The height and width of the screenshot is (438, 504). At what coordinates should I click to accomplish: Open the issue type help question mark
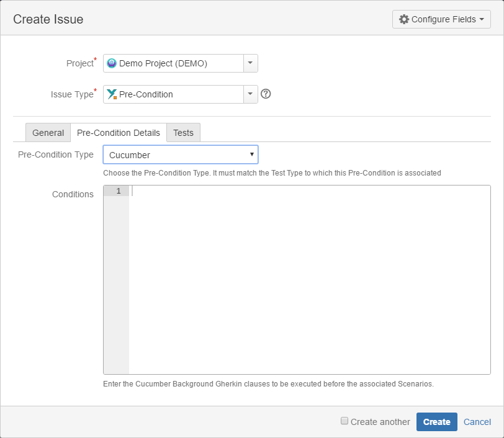click(x=266, y=94)
